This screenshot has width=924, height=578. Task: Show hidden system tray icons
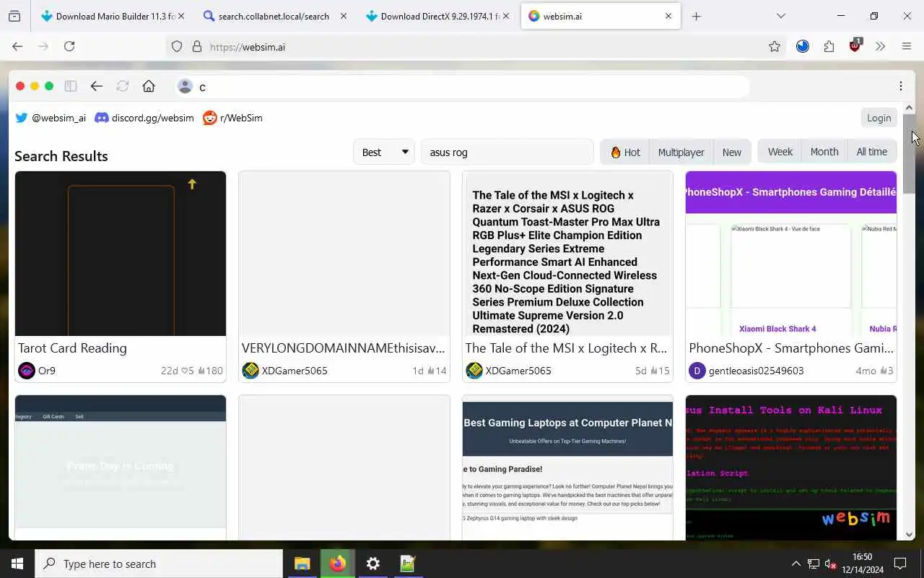[x=796, y=564]
